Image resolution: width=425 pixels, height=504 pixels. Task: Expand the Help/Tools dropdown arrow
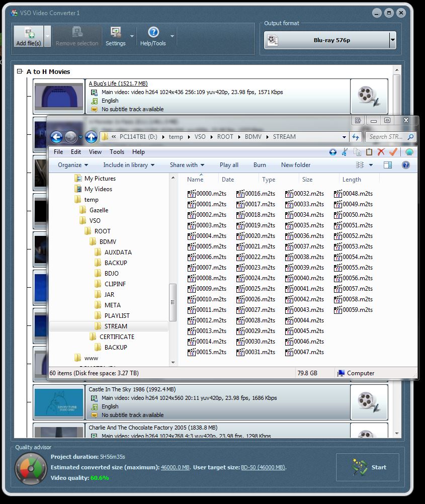[173, 36]
